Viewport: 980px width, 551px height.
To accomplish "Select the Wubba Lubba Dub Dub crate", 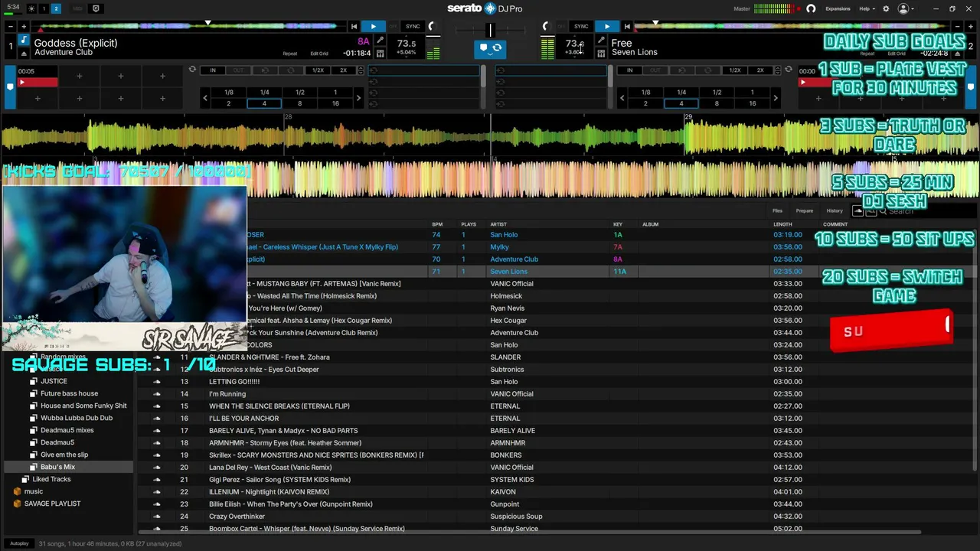I will click(x=77, y=418).
